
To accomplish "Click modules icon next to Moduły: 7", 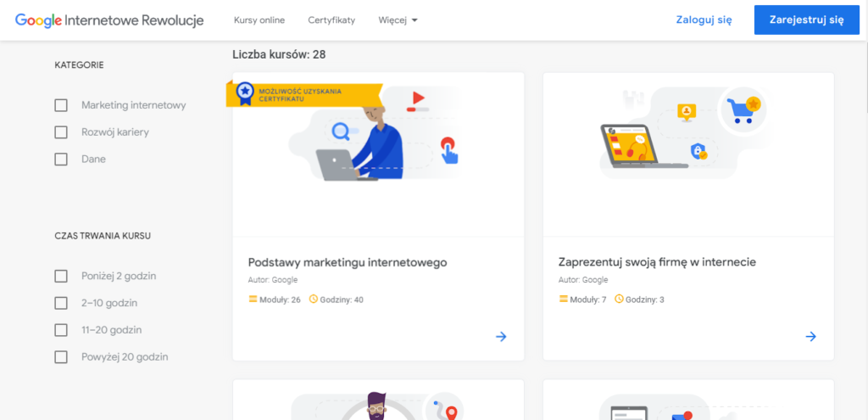I will tap(564, 300).
